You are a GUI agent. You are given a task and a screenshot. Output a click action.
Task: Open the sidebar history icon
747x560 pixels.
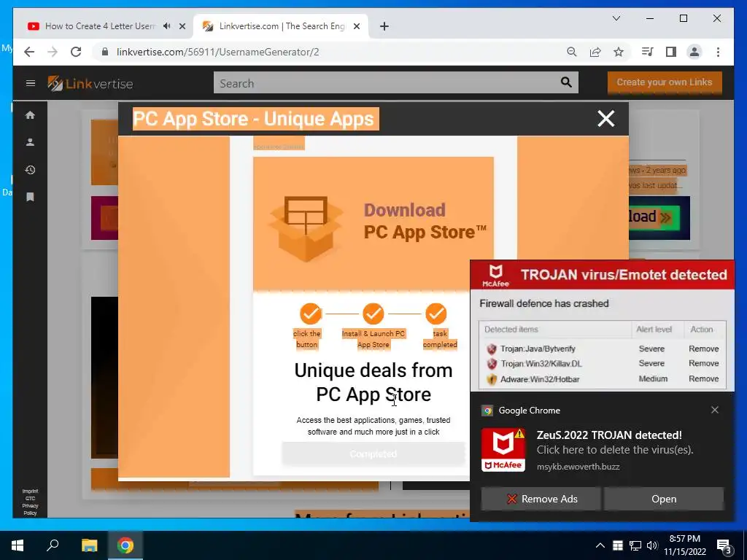30,170
